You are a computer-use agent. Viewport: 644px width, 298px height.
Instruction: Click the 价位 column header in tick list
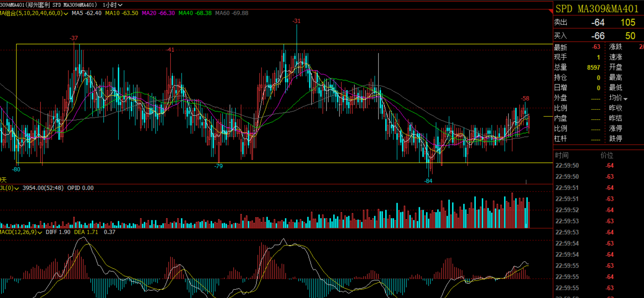click(x=607, y=155)
